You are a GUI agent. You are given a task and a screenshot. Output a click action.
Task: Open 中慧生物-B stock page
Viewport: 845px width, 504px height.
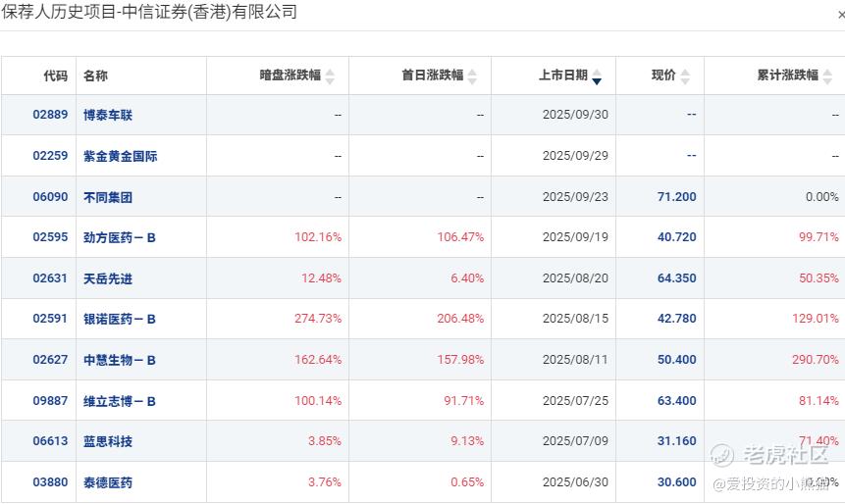120,360
